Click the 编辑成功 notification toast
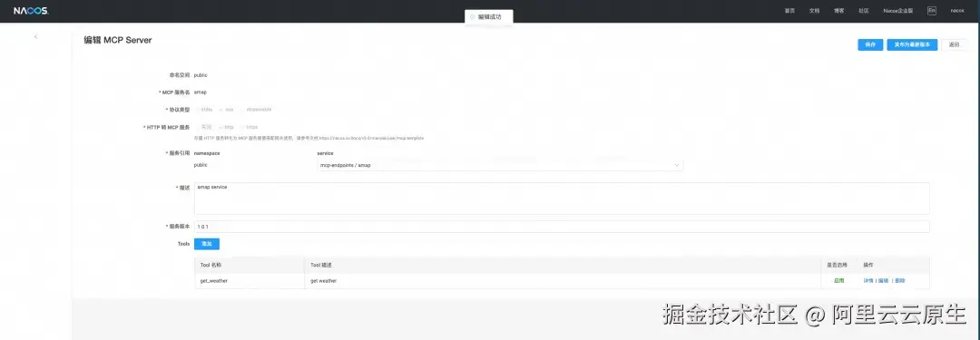 click(489, 17)
